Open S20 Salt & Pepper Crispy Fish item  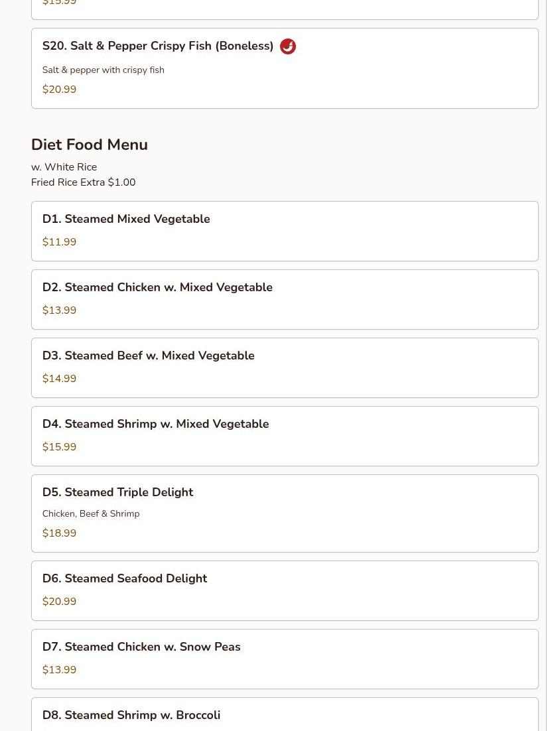pos(158,46)
